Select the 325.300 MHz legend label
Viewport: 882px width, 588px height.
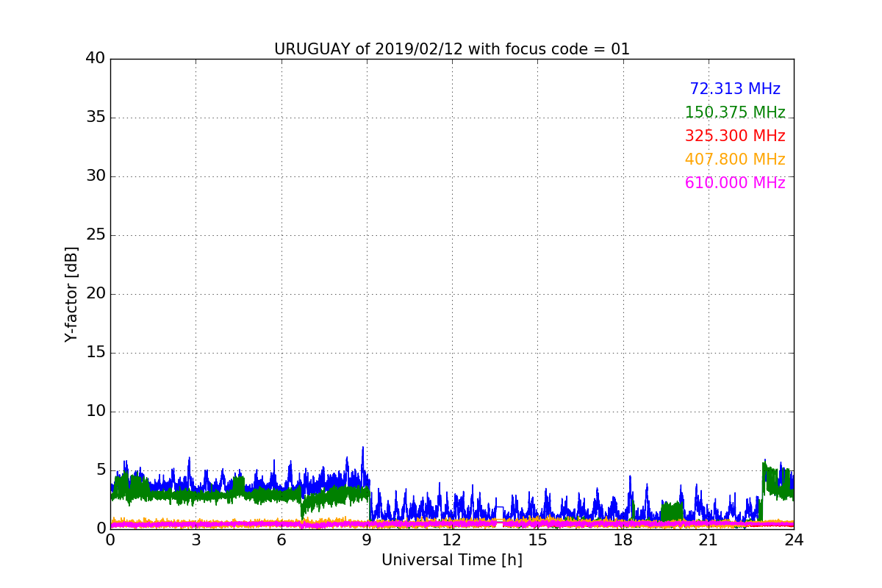pyautogui.click(x=735, y=136)
